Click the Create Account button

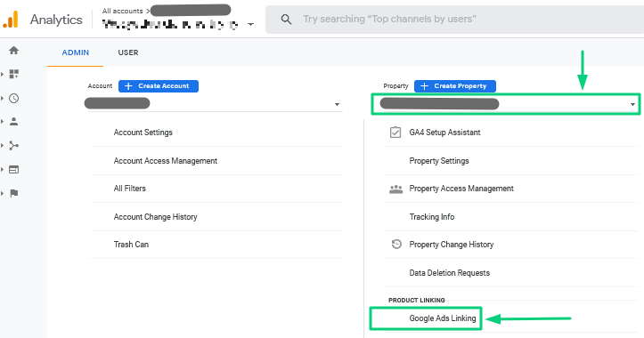coord(159,86)
